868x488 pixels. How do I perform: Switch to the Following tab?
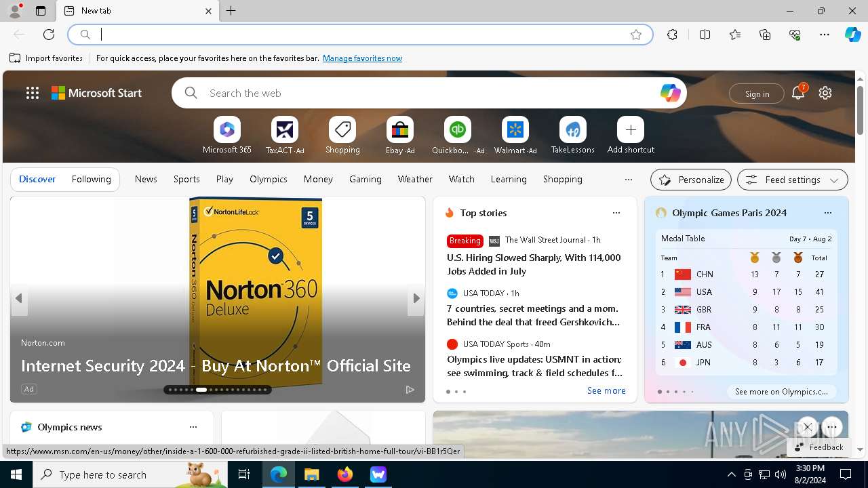[91, 179]
